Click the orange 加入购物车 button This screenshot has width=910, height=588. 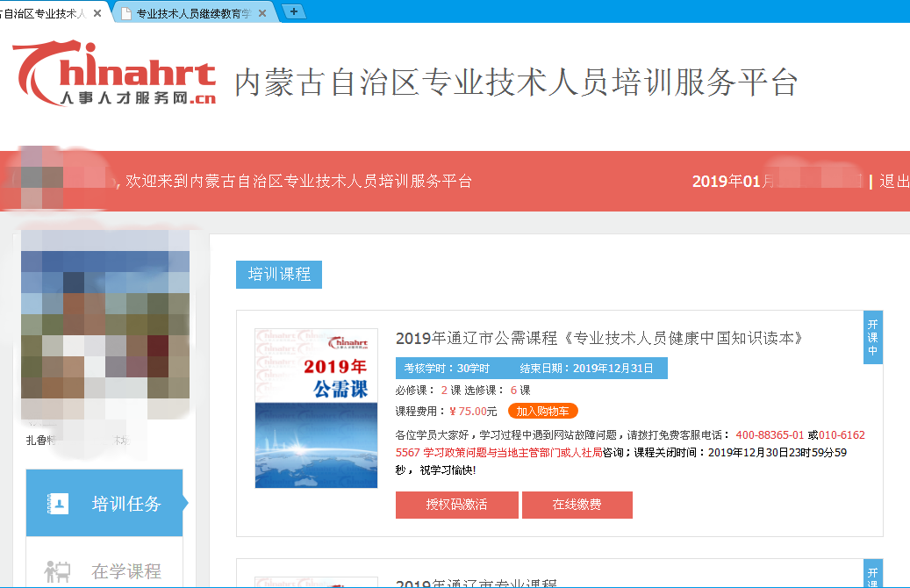542,411
